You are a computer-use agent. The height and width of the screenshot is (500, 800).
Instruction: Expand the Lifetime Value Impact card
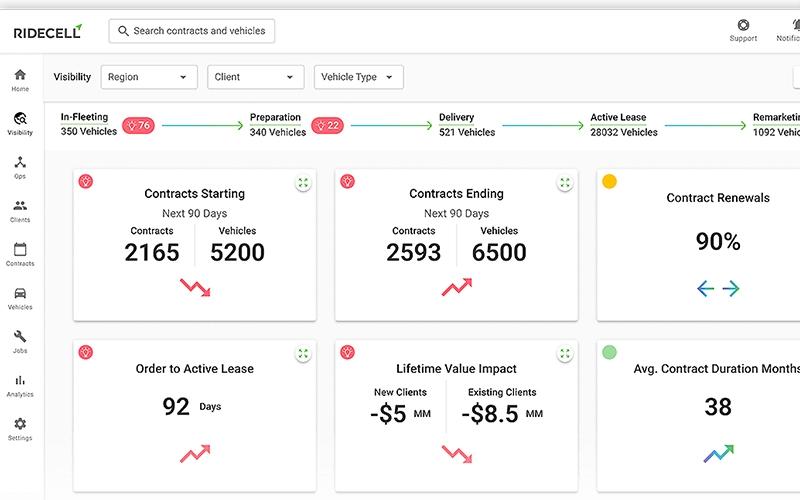point(565,353)
